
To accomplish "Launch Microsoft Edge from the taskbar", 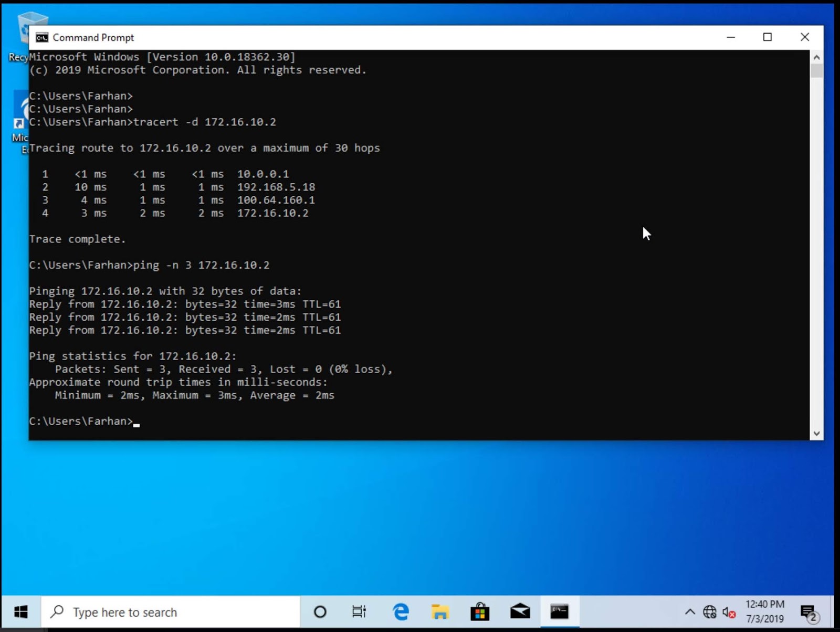I will click(x=401, y=612).
